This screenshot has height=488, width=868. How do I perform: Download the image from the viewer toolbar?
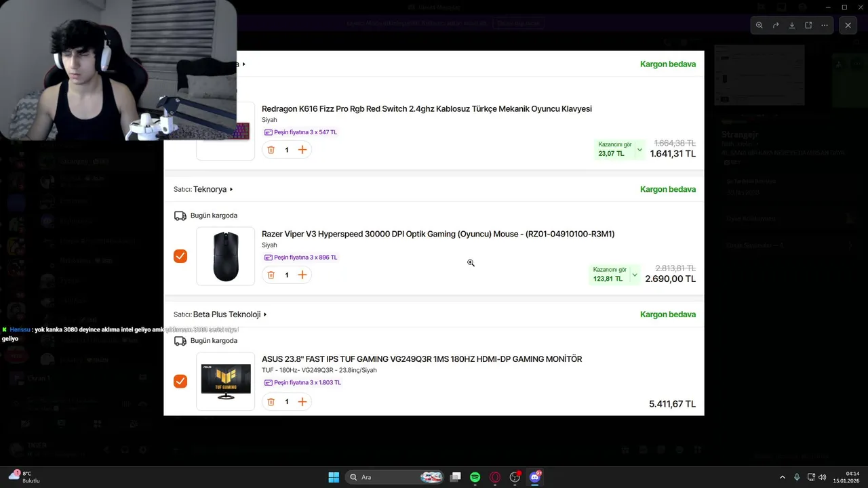(x=792, y=25)
